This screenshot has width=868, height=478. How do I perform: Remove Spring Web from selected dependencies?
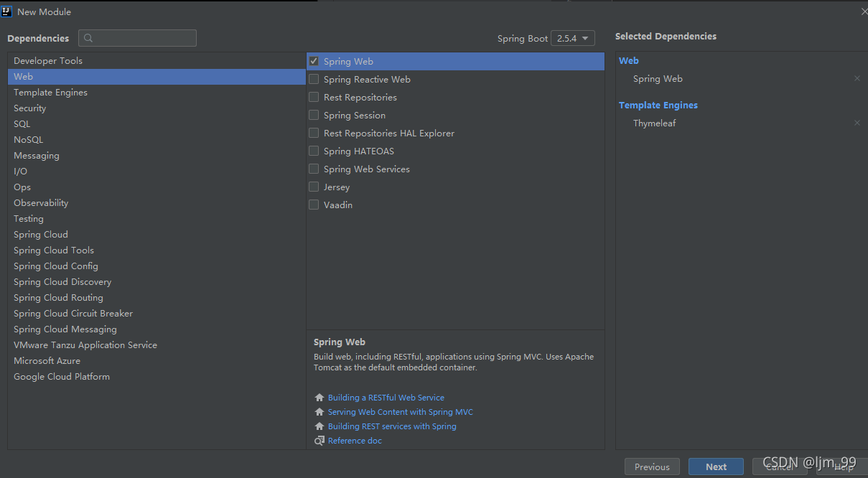857,79
